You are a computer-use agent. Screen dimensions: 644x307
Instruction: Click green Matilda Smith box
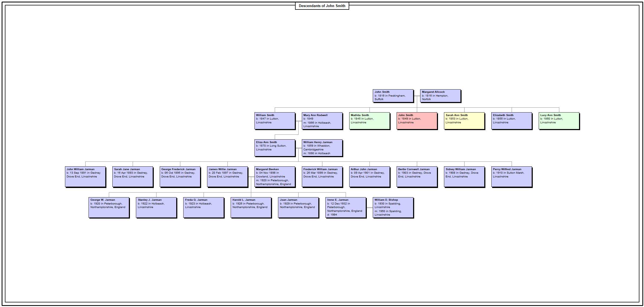pos(370,121)
